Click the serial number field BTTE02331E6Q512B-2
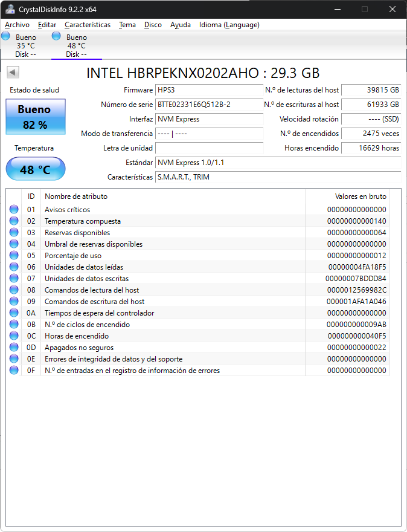407x532 pixels. [209, 105]
